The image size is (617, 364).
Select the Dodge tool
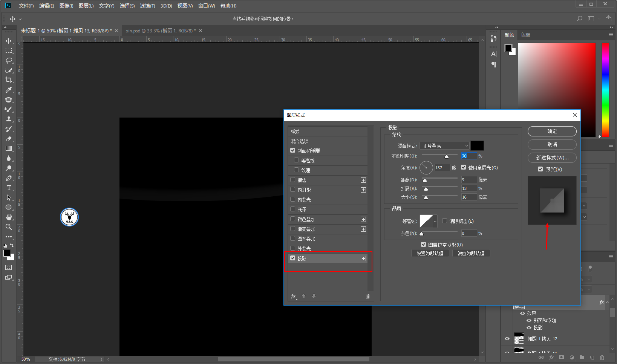click(9, 168)
